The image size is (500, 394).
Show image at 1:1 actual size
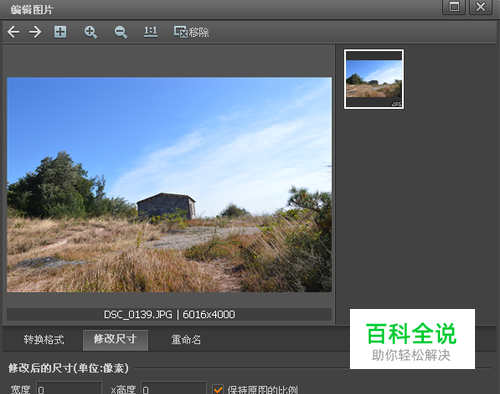click(151, 32)
